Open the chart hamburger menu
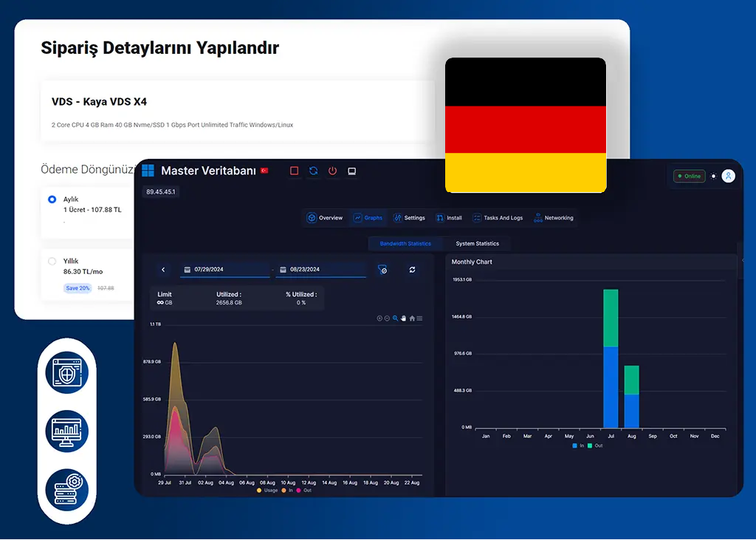This screenshot has width=756, height=540. (419, 318)
